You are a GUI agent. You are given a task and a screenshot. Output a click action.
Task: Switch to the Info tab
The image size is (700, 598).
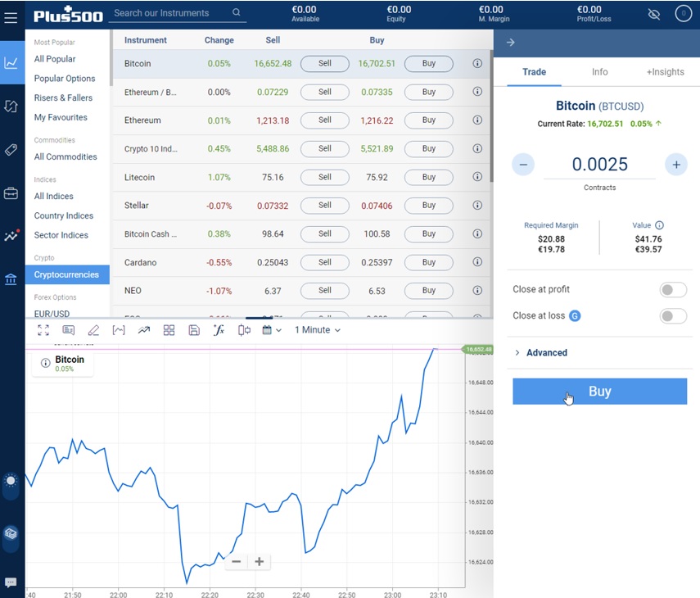point(599,72)
